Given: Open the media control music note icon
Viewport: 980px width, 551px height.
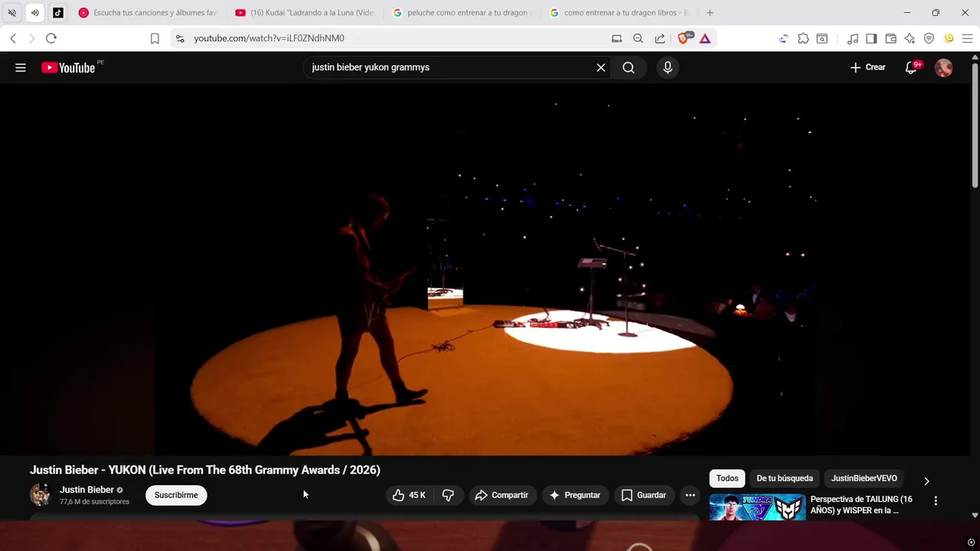Looking at the screenshot, I should tap(853, 38).
